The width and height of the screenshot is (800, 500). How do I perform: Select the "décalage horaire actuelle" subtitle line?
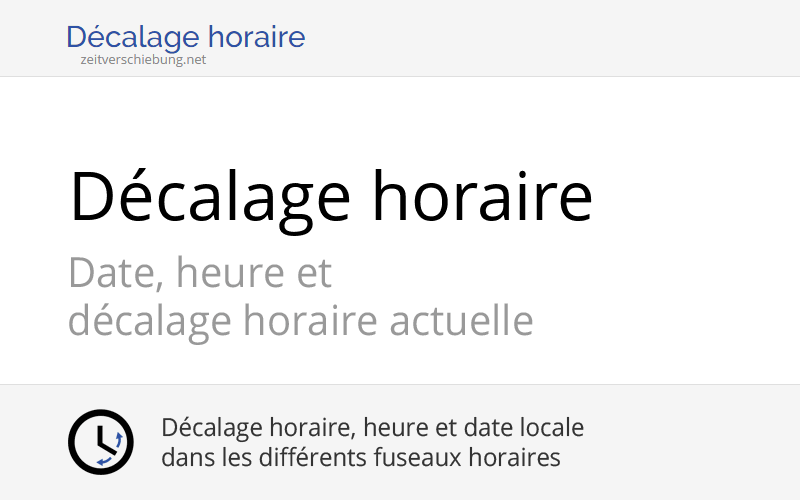(300, 321)
